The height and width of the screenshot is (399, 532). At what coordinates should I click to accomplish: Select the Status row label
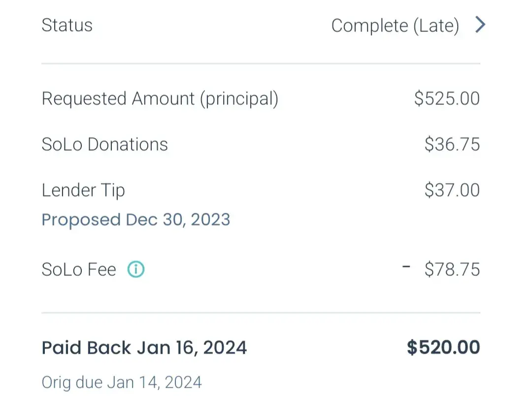[67, 25]
